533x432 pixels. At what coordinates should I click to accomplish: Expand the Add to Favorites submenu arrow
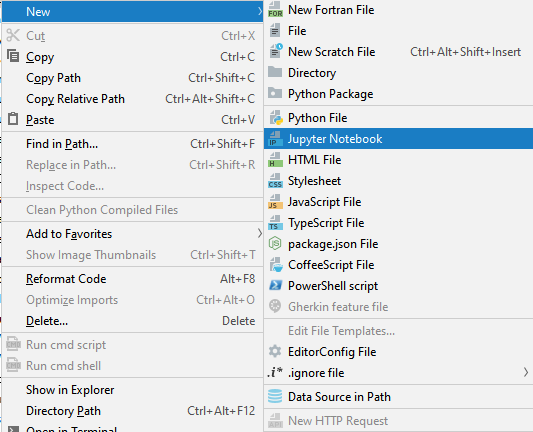click(259, 234)
